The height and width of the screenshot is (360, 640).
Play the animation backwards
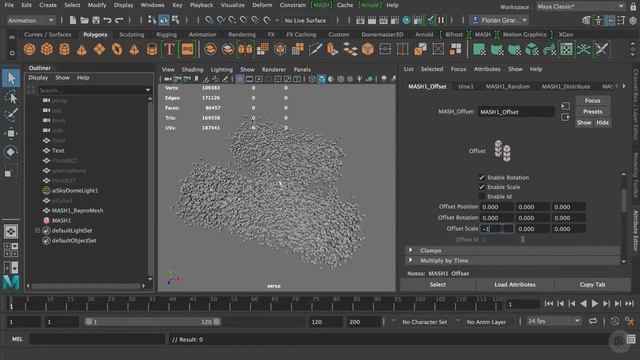click(583, 303)
